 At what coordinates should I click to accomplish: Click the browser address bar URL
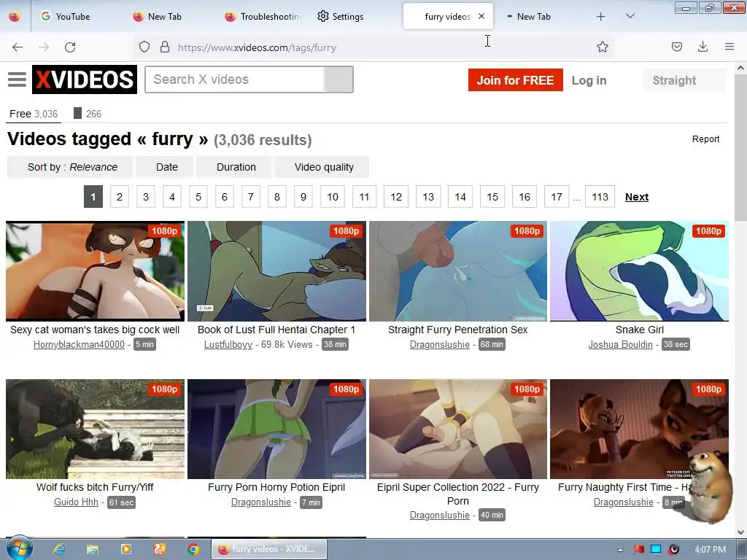click(x=257, y=47)
